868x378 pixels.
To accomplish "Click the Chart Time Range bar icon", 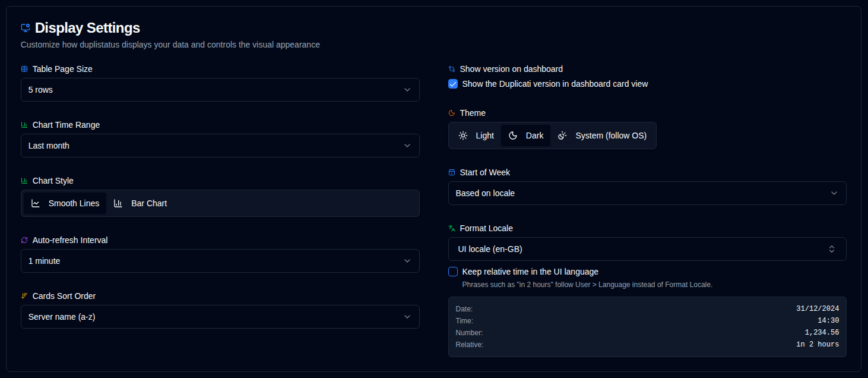I will (x=24, y=125).
